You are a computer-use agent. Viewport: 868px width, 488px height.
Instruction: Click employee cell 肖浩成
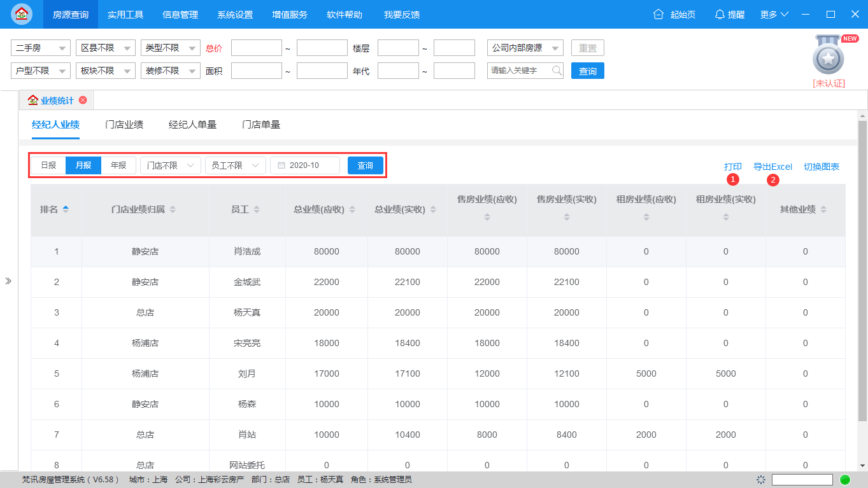pos(247,251)
